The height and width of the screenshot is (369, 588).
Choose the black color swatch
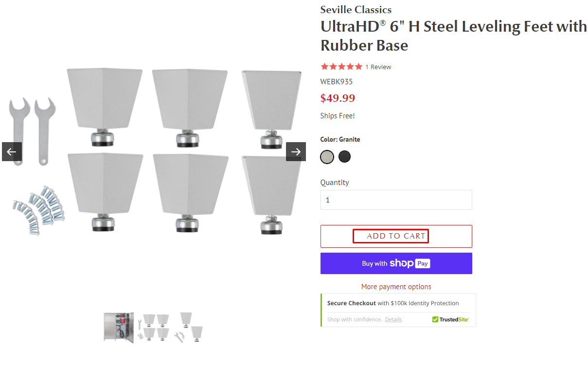coord(344,157)
